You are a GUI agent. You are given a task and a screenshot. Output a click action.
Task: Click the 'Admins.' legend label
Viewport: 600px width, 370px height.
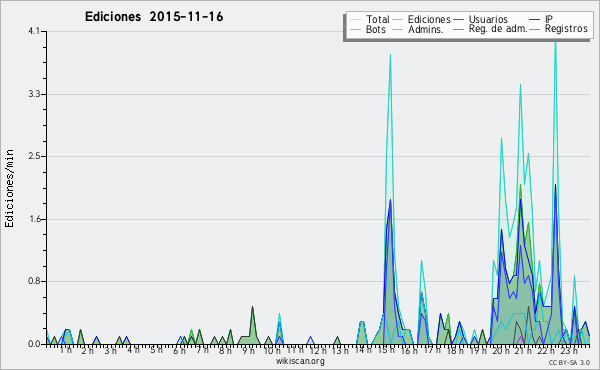(x=426, y=29)
